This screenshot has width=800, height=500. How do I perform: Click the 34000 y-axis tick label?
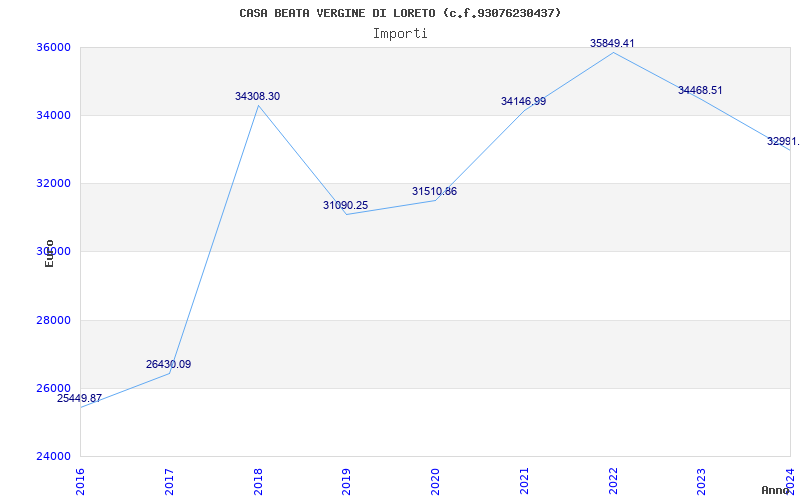tap(53, 116)
